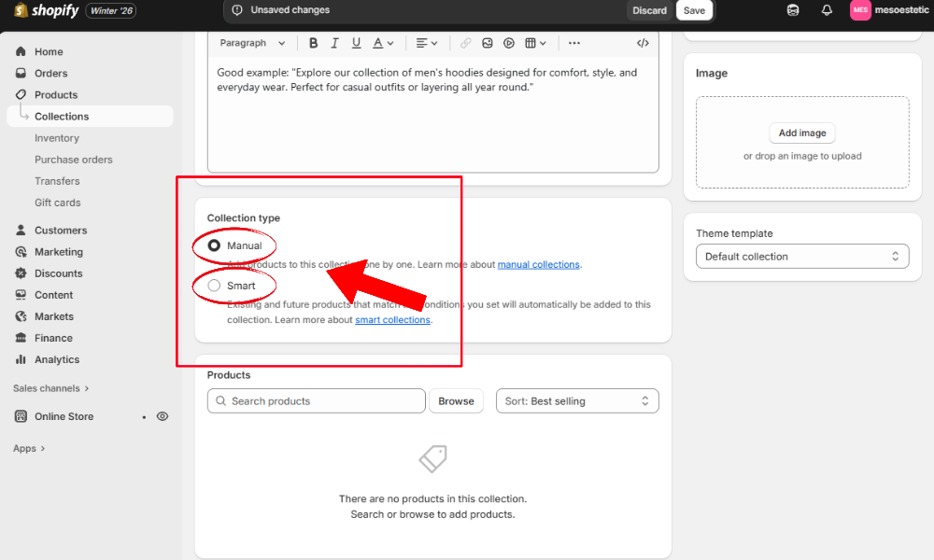Open the text color picker
934x560 pixels.
383,43
